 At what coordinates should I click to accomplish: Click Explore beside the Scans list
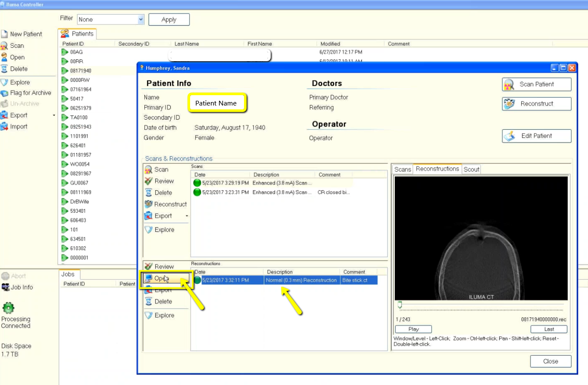coord(160,230)
